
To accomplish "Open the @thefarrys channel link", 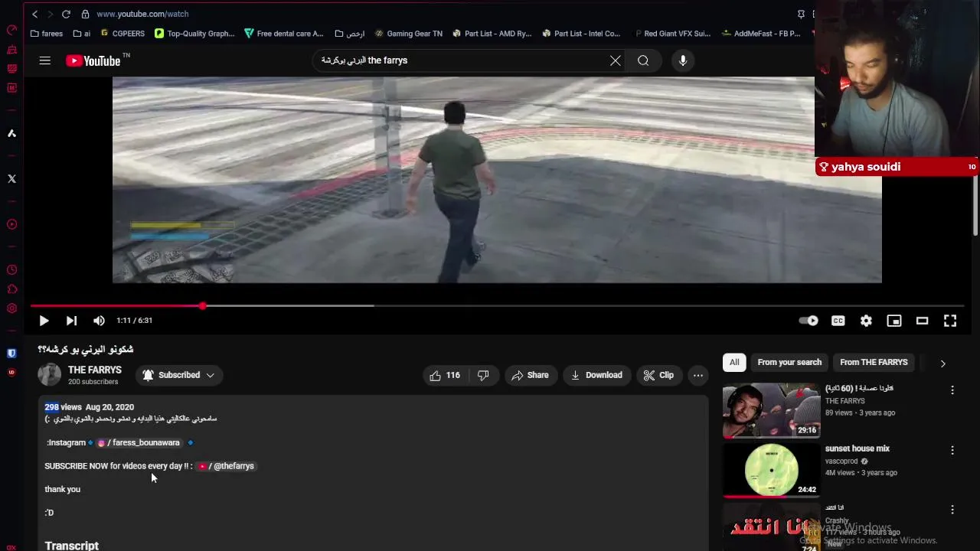I will (226, 466).
